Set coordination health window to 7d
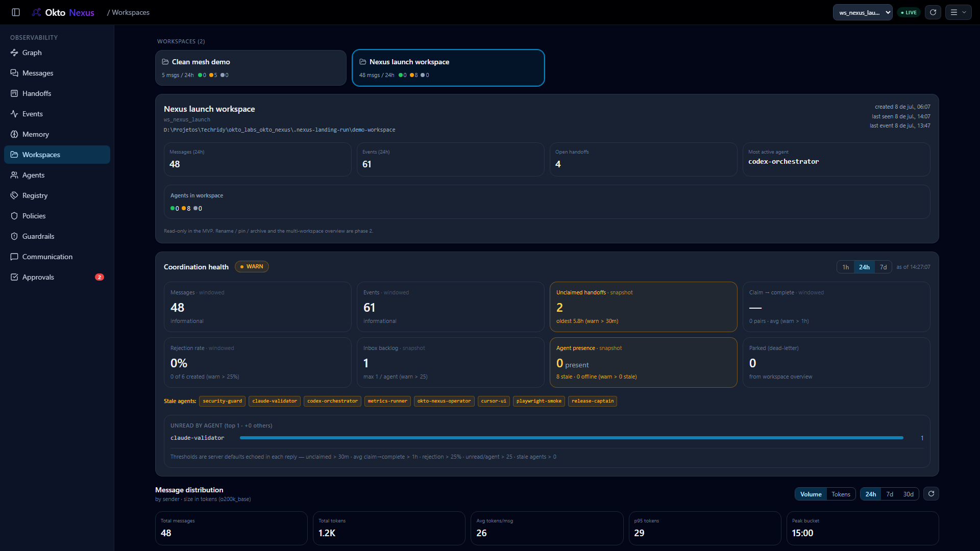980x551 pixels. tap(884, 267)
